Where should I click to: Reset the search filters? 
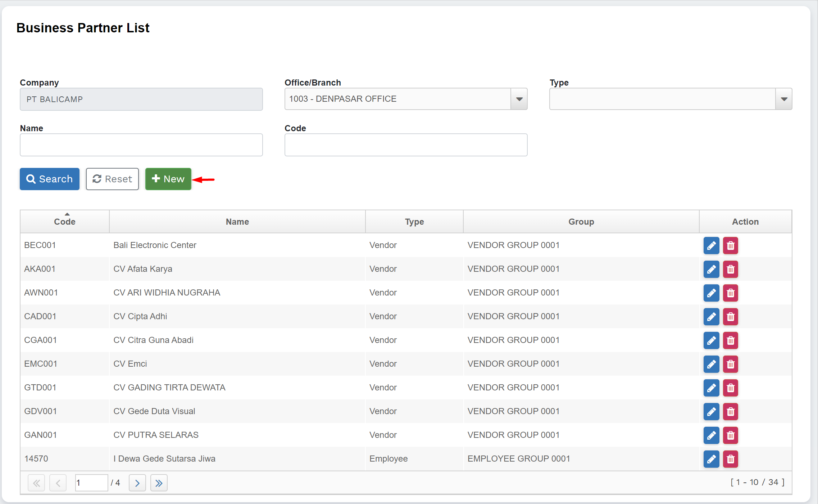(112, 179)
